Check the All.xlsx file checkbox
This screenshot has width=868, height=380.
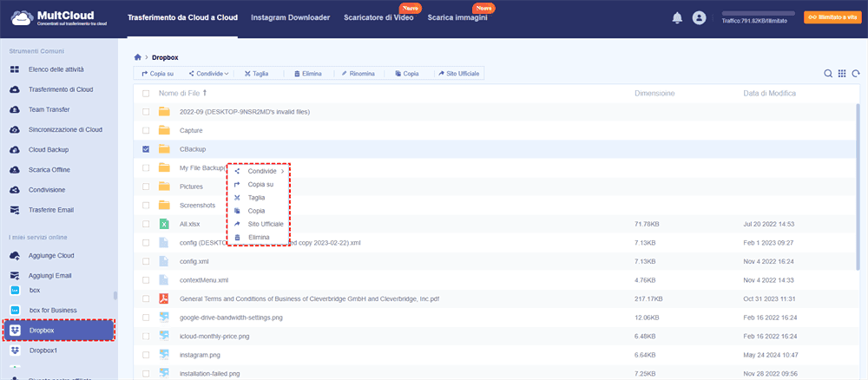[x=146, y=224]
